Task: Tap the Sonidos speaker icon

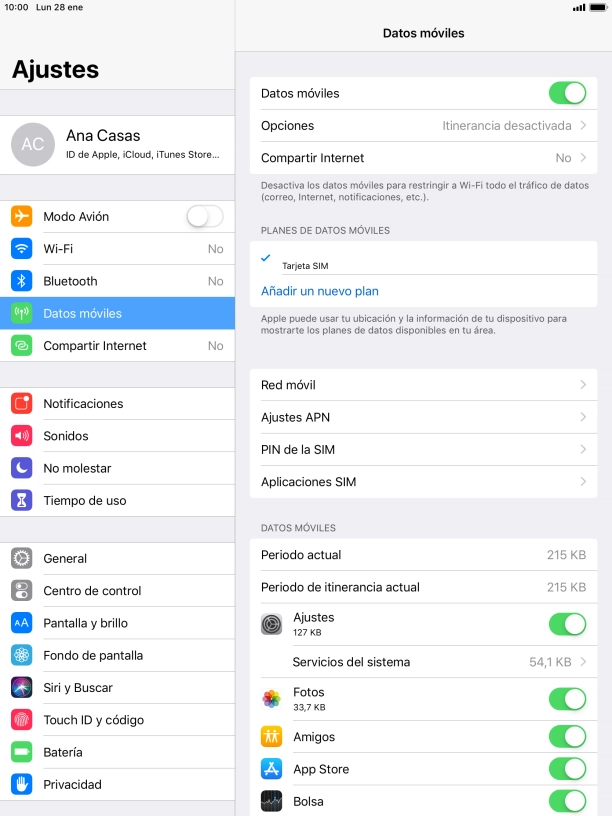Action: pyautogui.click(x=21, y=436)
